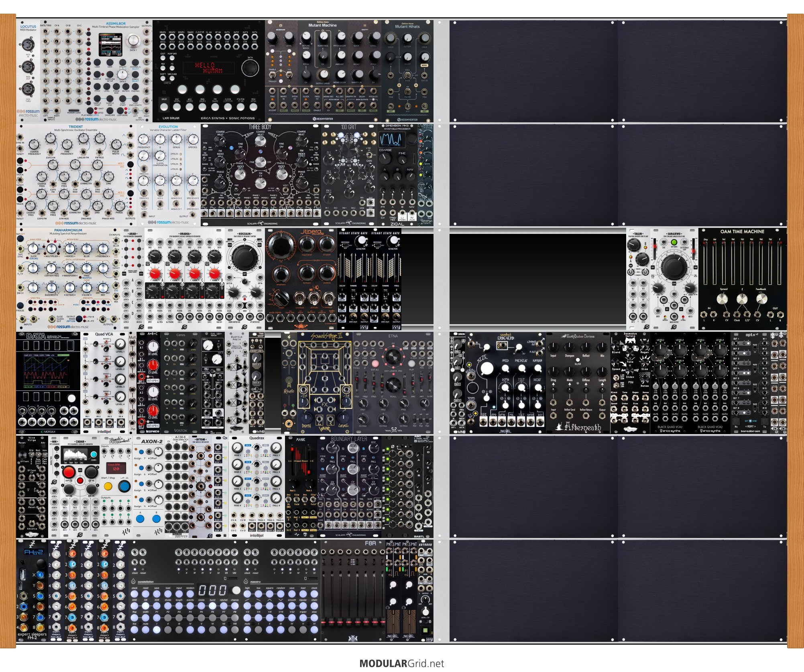Viewport: 804px width, 672px height.
Task: Select the Vostok Ceres module
Action: (x=181, y=383)
